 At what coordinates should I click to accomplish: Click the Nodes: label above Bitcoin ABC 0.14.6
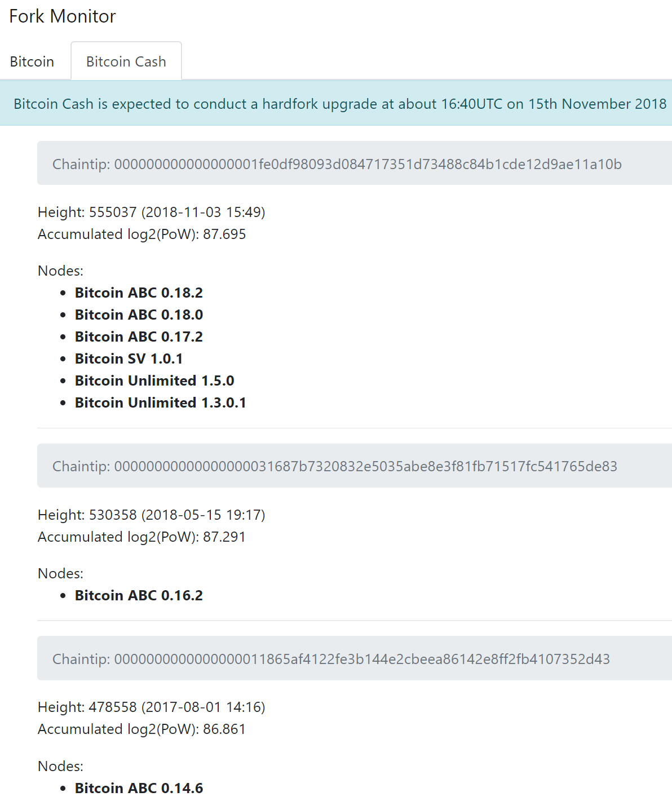point(60,766)
